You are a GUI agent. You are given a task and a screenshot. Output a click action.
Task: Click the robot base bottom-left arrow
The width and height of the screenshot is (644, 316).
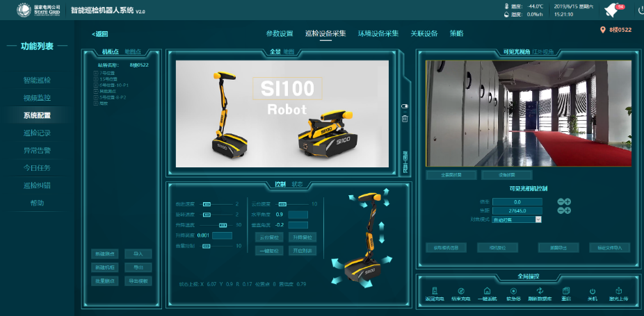click(x=337, y=281)
